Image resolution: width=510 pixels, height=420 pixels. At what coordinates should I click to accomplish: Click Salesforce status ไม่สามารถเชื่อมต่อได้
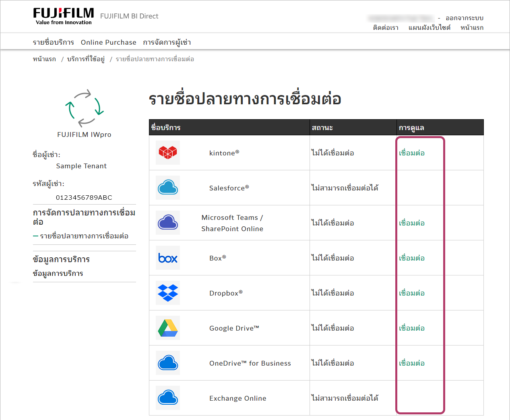tap(345, 188)
